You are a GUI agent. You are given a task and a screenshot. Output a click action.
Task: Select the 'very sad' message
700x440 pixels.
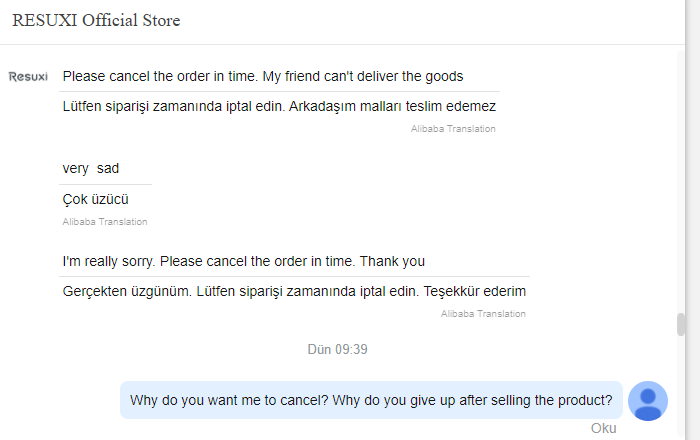tap(91, 169)
